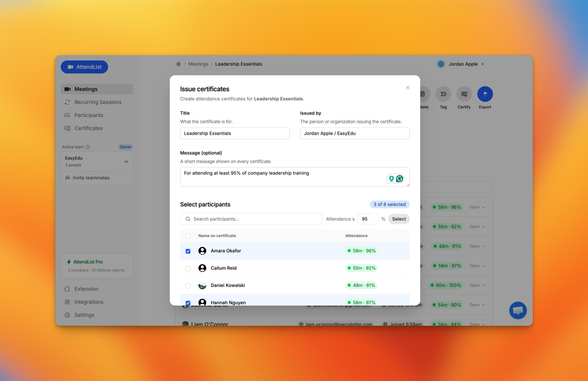Open the Extension page
The width and height of the screenshot is (588, 381).
97,289
